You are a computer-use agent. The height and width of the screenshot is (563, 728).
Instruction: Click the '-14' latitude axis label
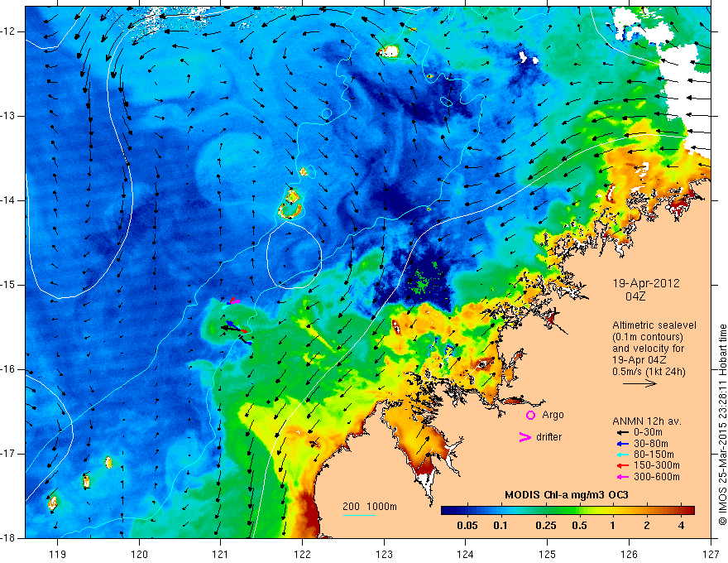point(8,200)
